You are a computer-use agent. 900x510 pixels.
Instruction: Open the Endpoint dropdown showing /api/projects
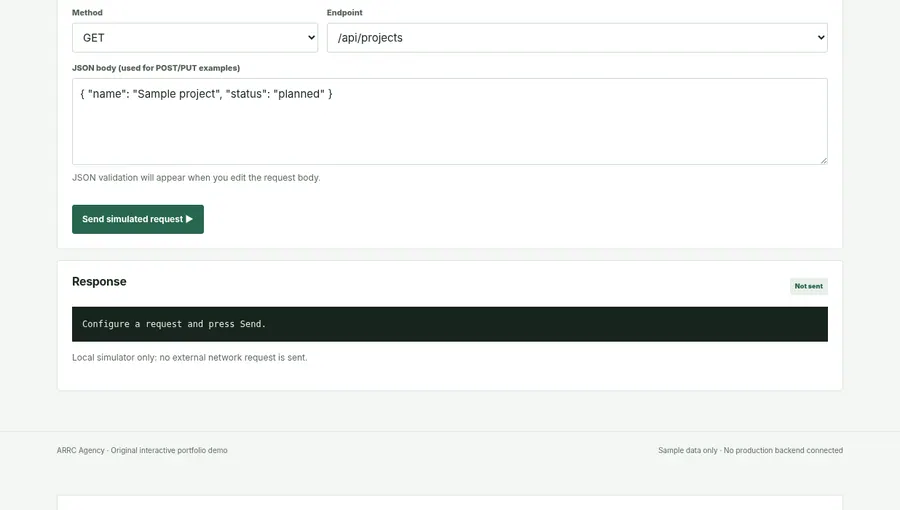tap(577, 38)
